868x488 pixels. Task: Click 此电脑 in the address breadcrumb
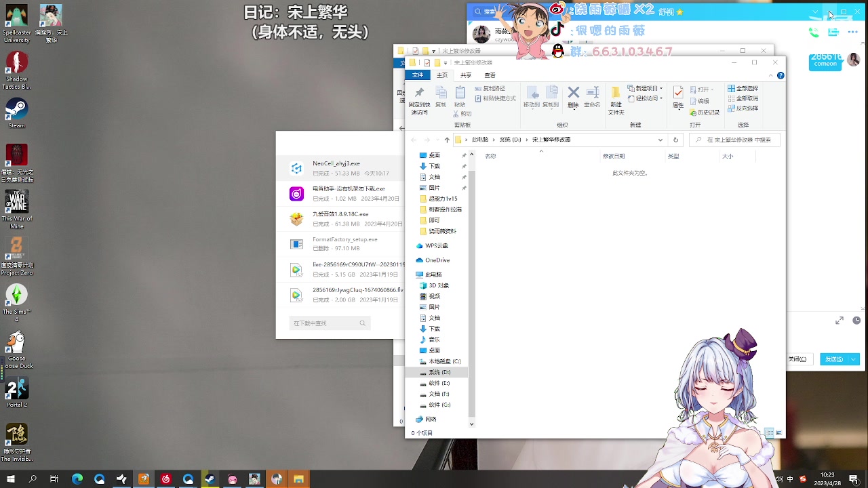pos(480,140)
